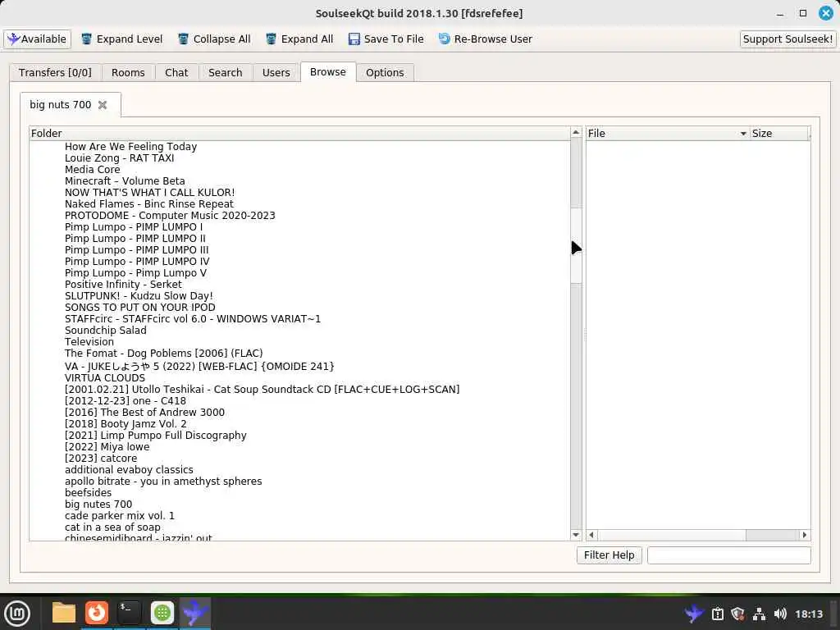Select the beefsides folder
The width and height of the screenshot is (840, 630).
coord(89,493)
